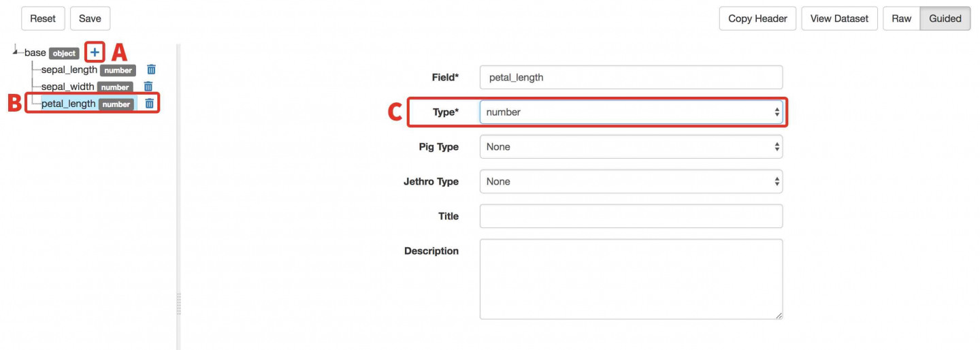Open the Type dropdown showing number
Image resolution: width=980 pixels, height=350 pixels.
631,112
